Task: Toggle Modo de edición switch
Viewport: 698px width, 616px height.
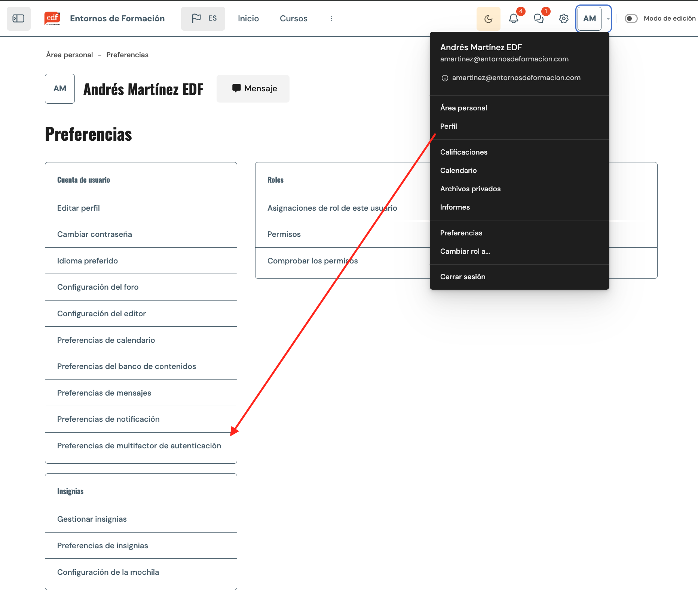Action: tap(631, 18)
